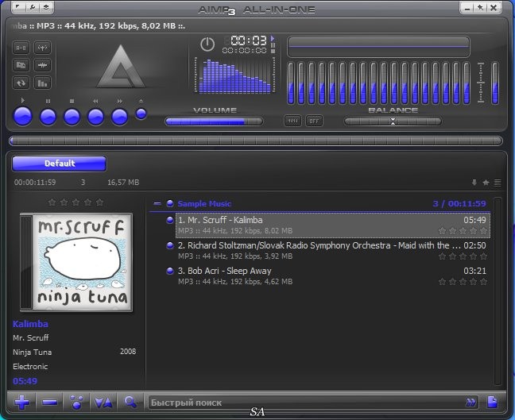
Task: Open files with the small eject button
Action: [x=141, y=114]
